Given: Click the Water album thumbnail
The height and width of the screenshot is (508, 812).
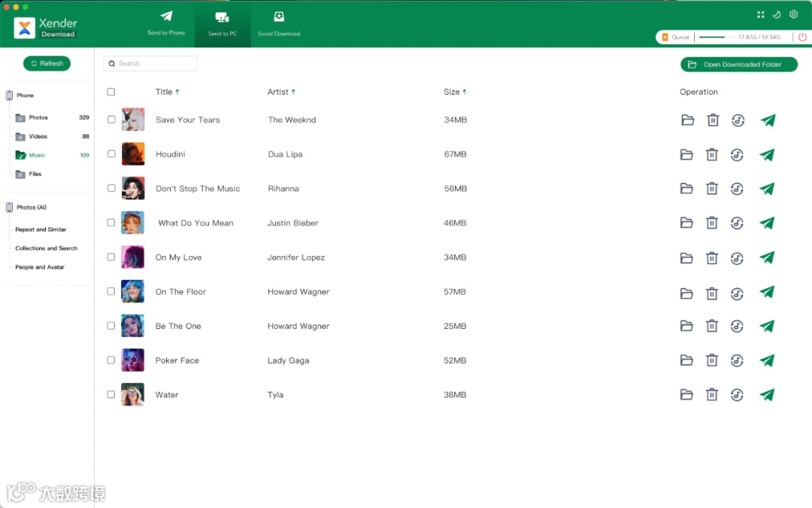Looking at the screenshot, I should (x=132, y=394).
